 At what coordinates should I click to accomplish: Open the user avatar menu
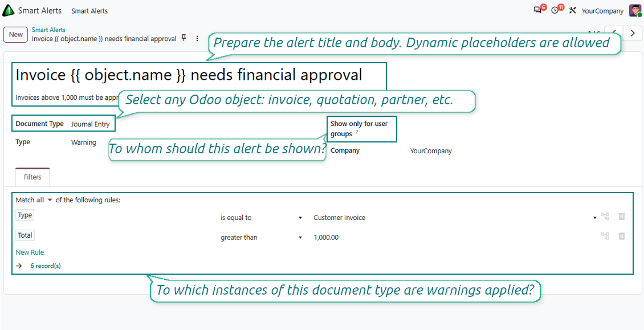click(635, 11)
